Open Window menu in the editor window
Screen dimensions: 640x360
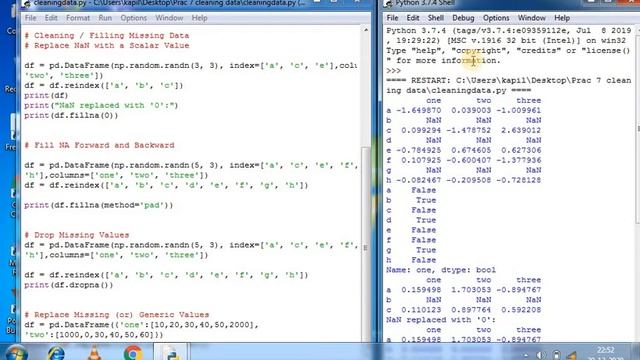tap(169, 18)
